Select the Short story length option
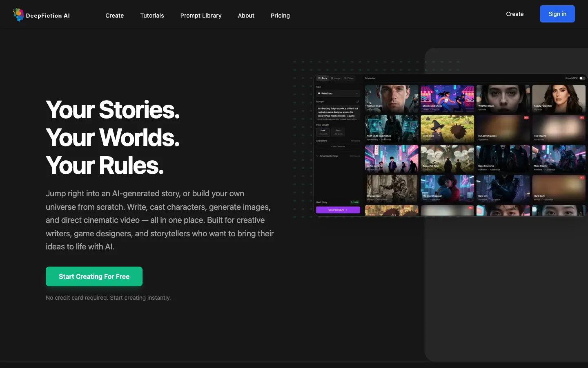Image resolution: width=588 pixels, height=368 pixels. (338, 132)
